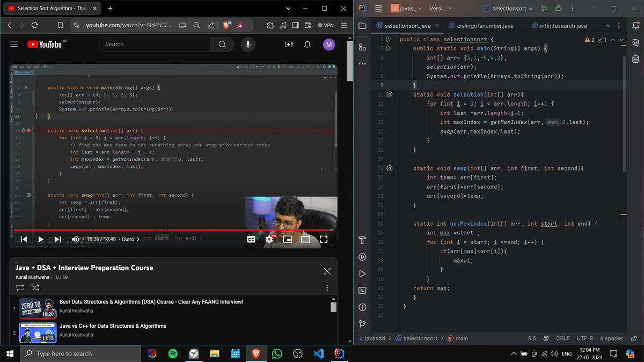This screenshot has height=362, width=644.
Task: Click run gutter icon beside class selectionsort
Action: 390,39
